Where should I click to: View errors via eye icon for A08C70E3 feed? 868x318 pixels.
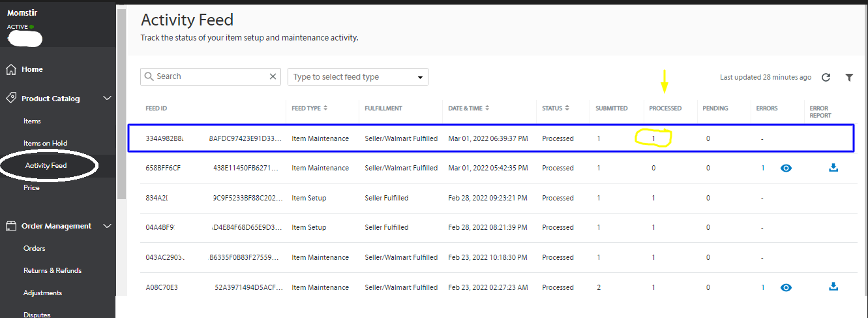[786, 287]
